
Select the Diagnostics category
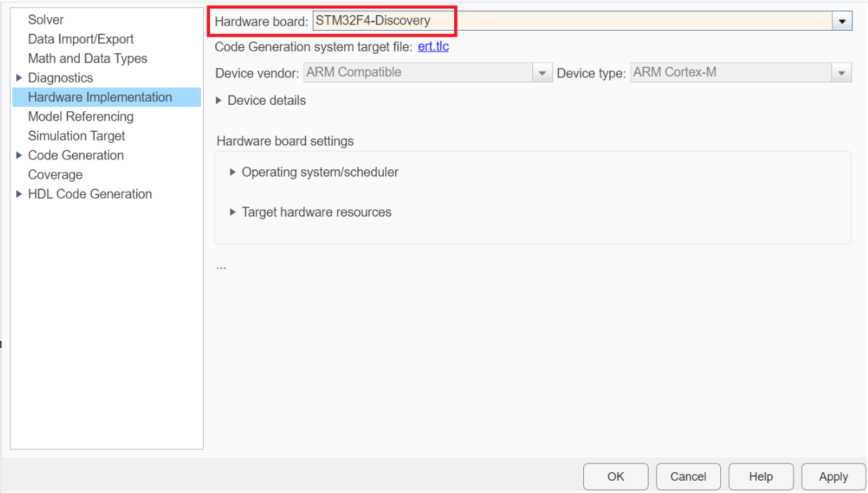(60, 78)
